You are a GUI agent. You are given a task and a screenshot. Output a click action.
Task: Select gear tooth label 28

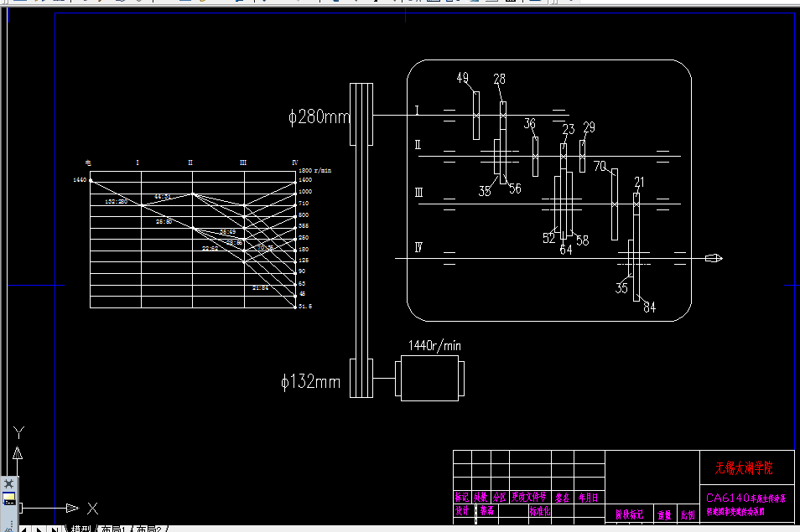(x=500, y=79)
